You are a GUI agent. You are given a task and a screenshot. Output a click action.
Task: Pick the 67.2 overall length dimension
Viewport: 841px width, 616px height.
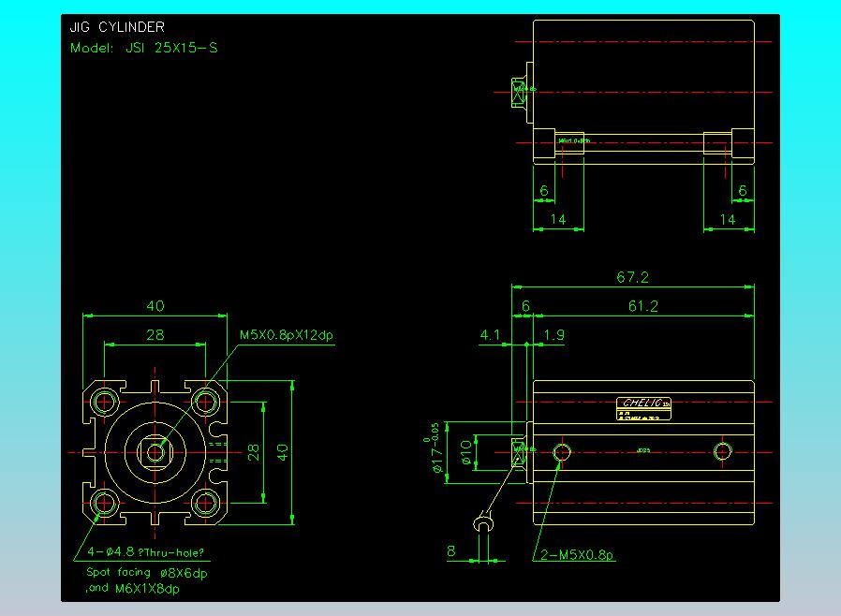pyautogui.click(x=632, y=277)
